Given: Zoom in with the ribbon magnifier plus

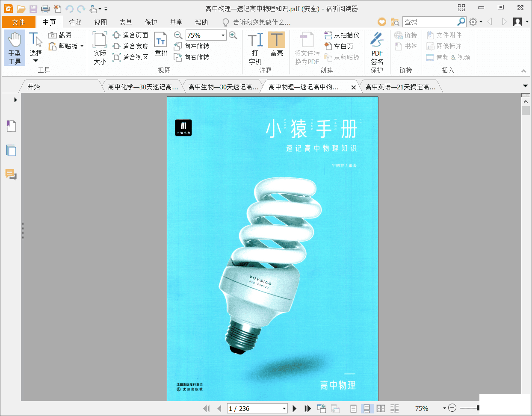Looking at the screenshot, I should click(233, 35).
